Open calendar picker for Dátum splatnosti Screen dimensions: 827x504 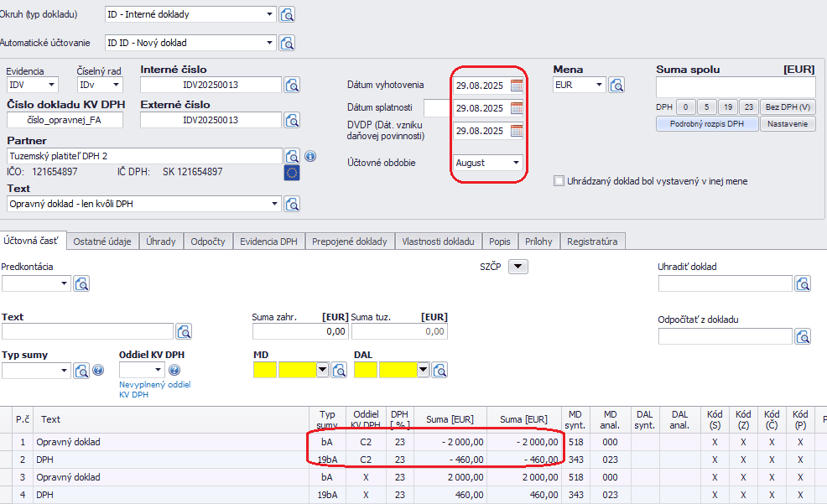click(x=517, y=107)
